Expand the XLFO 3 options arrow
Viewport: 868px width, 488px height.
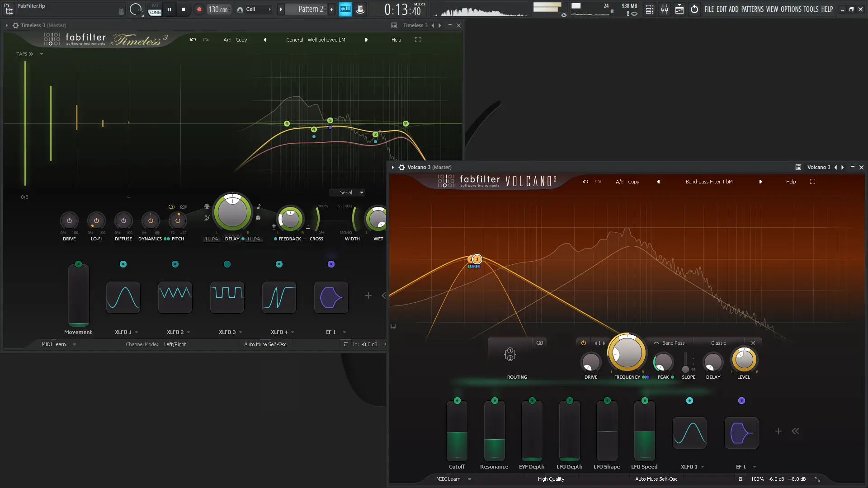(241, 333)
